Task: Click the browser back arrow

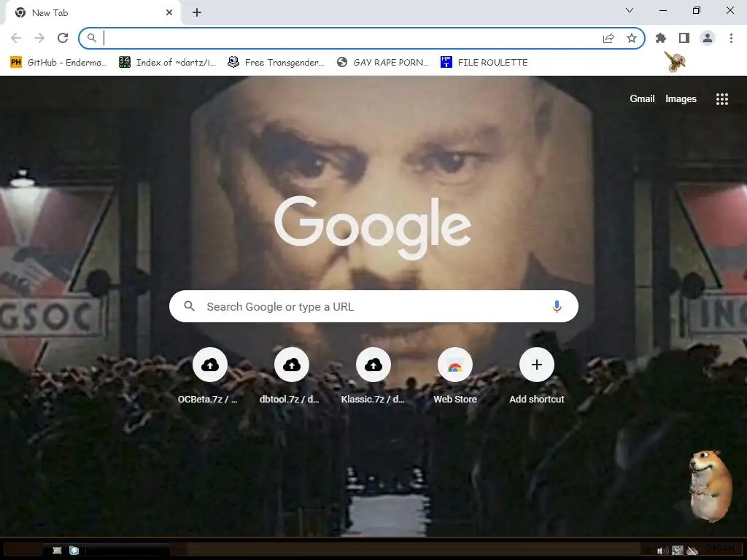Action: (x=16, y=38)
